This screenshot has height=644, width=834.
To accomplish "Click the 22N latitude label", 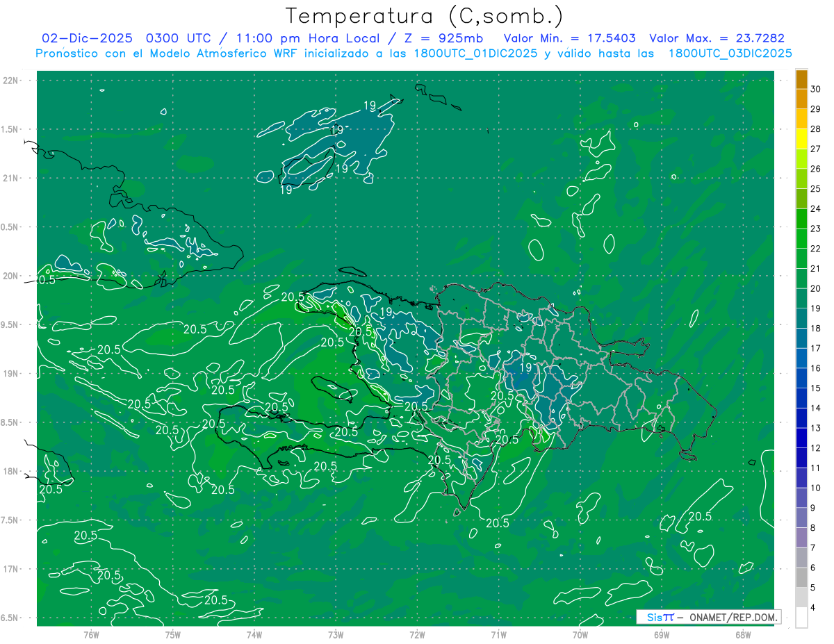I will tap(11, 80).
